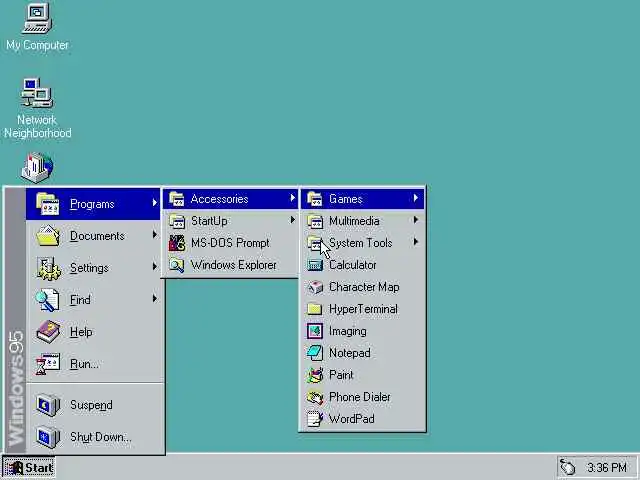This screenshot has width=640, height=480.
Task: Click the Shut Down monitor icon
Action: click(x=48, y=437)
